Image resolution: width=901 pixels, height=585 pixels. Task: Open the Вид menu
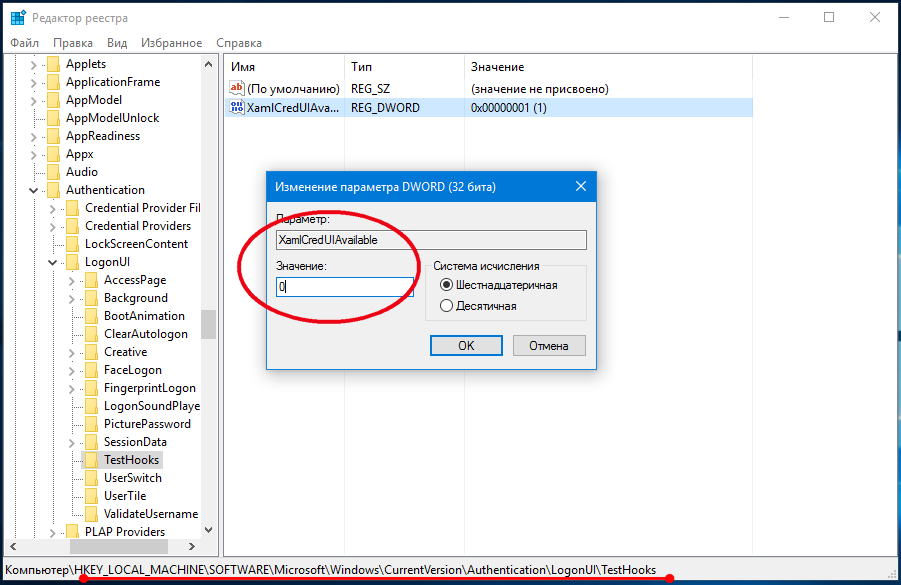click(117, 43)
